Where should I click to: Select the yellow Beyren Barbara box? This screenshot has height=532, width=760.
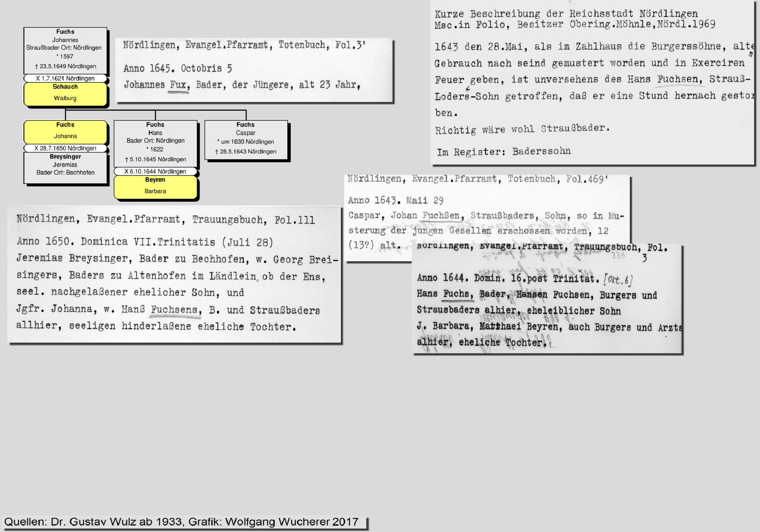click(155, 187)
